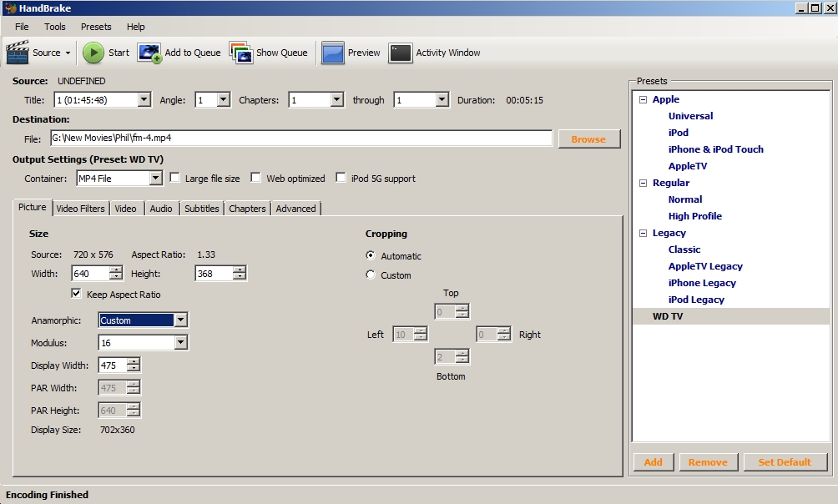Viewport: 838px width, 504px height.
Task: Click the Width value field
Action: coord(90,274)
